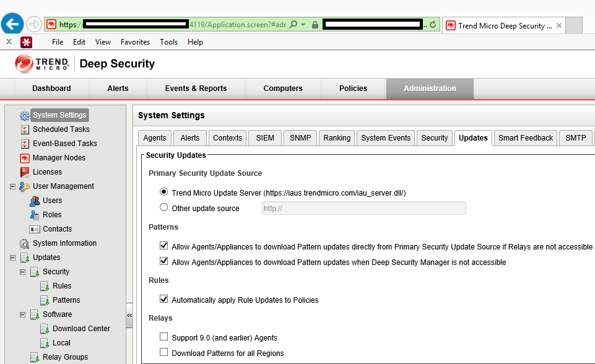Click the User Management keys icon
Screen dimensions: 595x364
pos(24,186)
